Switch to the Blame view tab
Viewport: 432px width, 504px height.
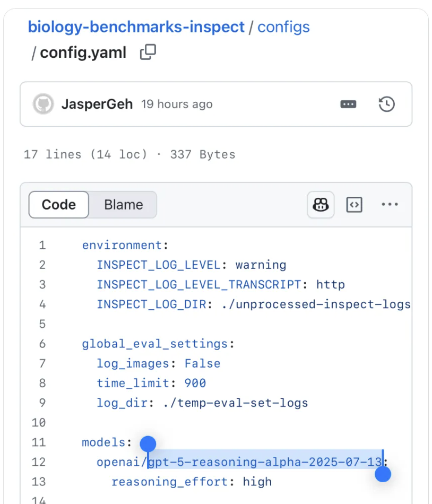click(x=123, y=205)
